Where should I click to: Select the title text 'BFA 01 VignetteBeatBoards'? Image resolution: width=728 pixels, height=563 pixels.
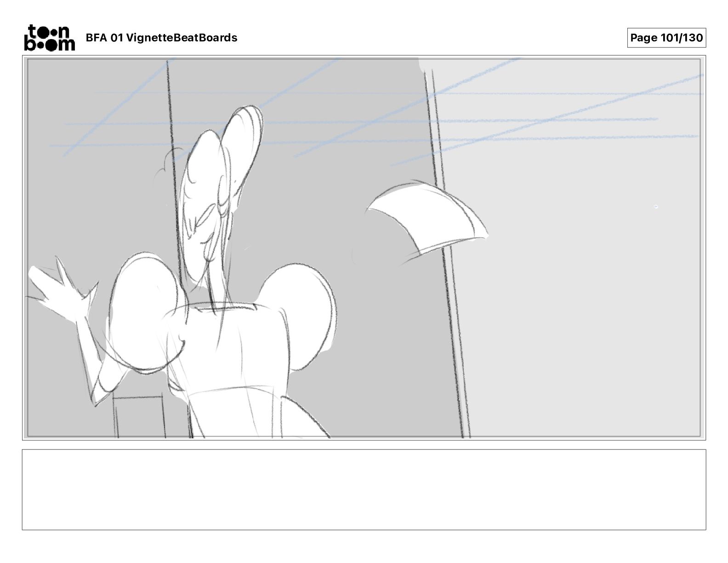click(x=161, y=38)
